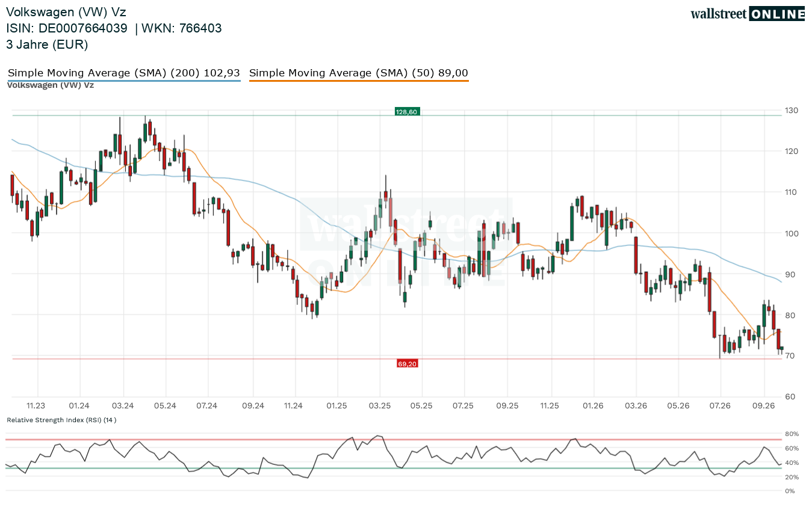The image size is (812, 507).
Task: Click the 11.25 date axis label
Action: (x=550, y=406)
